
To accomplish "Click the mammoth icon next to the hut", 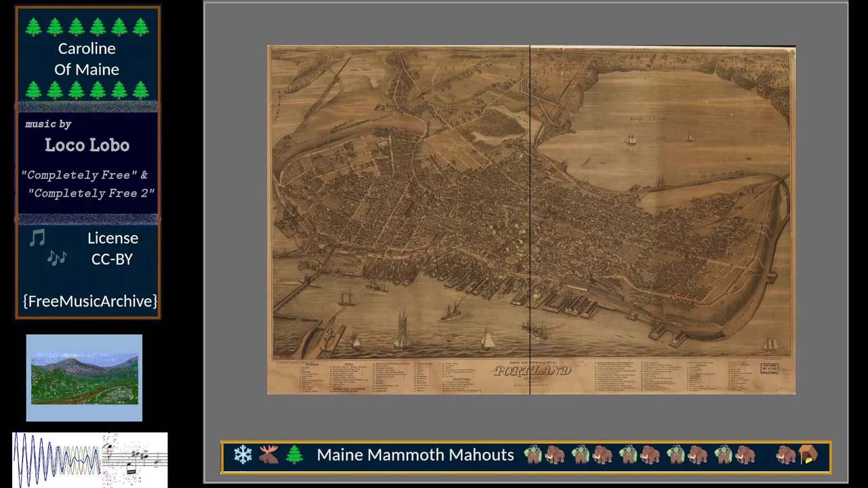I will pyautogui.click(x=786, y=455).
